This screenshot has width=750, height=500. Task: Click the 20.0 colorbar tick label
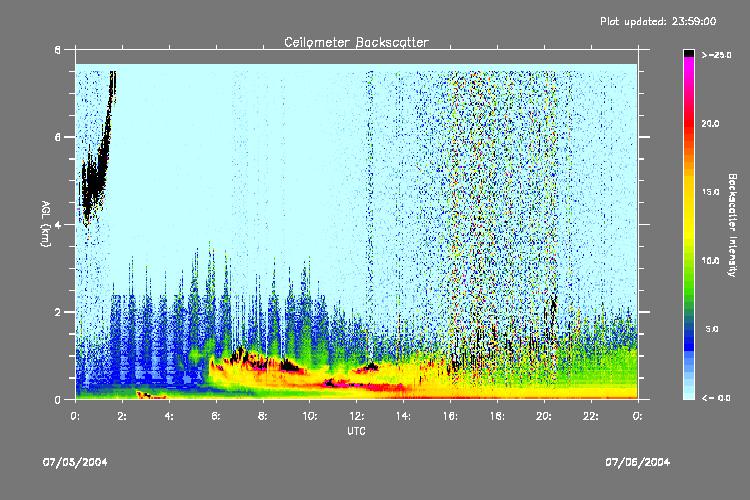[x=710, y=123]
